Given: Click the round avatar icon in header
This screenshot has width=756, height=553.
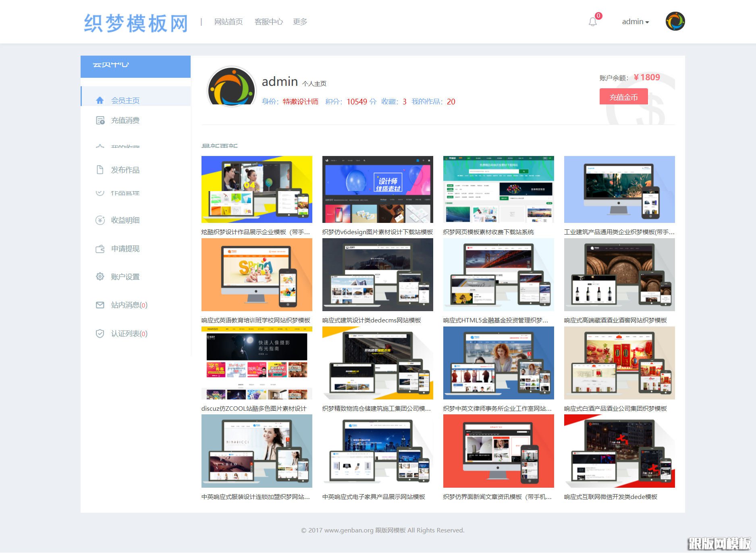Looking at the screenshot, I should [x=675, y=21].
